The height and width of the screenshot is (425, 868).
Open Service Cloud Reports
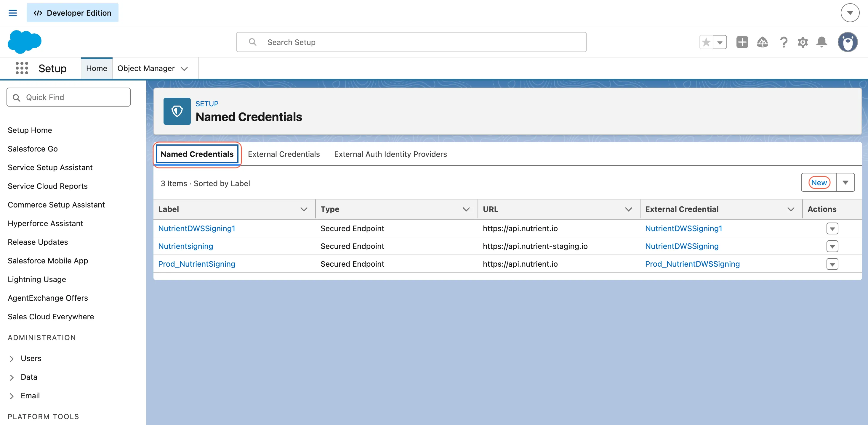(47, 186)
